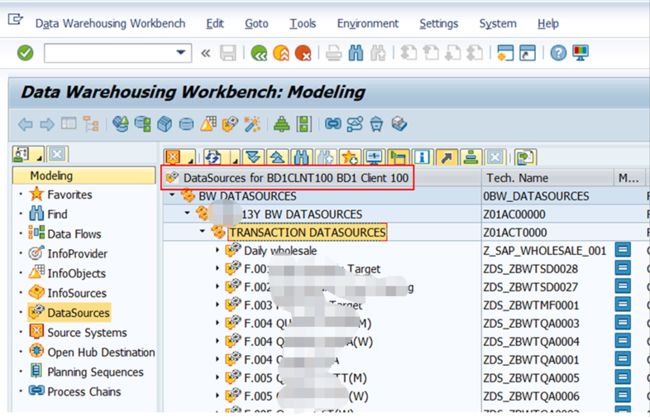Screen dimensions: 650x418
Task: Open Process Chains in the Modeling navigation
Action: click(x=84, y=392)
